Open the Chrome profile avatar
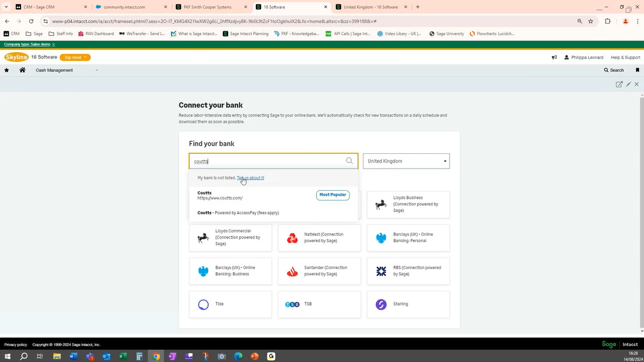The height and width of the screenshot is (362, 644). [625, 21]
